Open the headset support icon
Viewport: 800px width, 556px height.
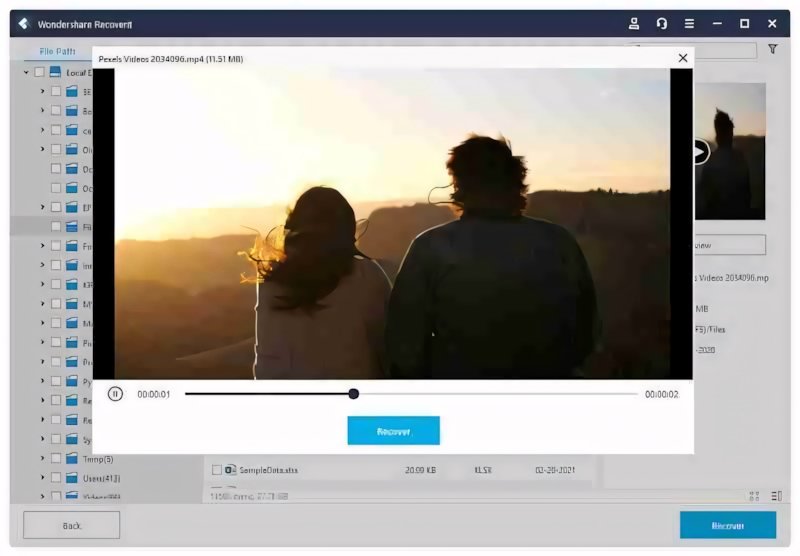[x=662, y=23]
